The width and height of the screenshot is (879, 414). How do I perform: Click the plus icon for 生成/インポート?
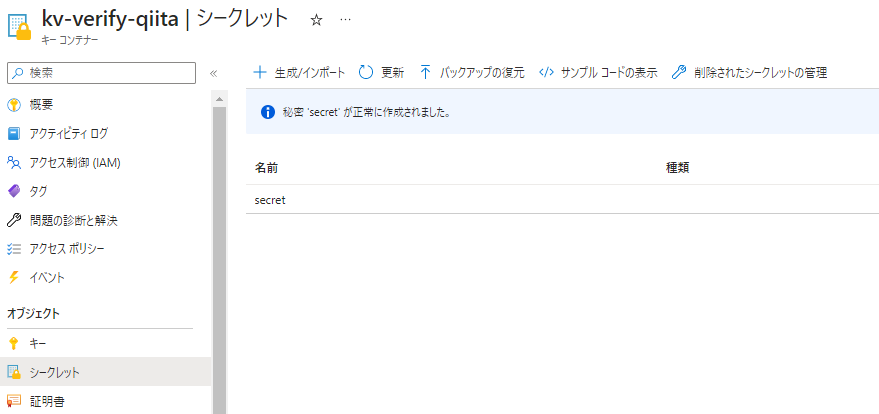pos(260,72)
